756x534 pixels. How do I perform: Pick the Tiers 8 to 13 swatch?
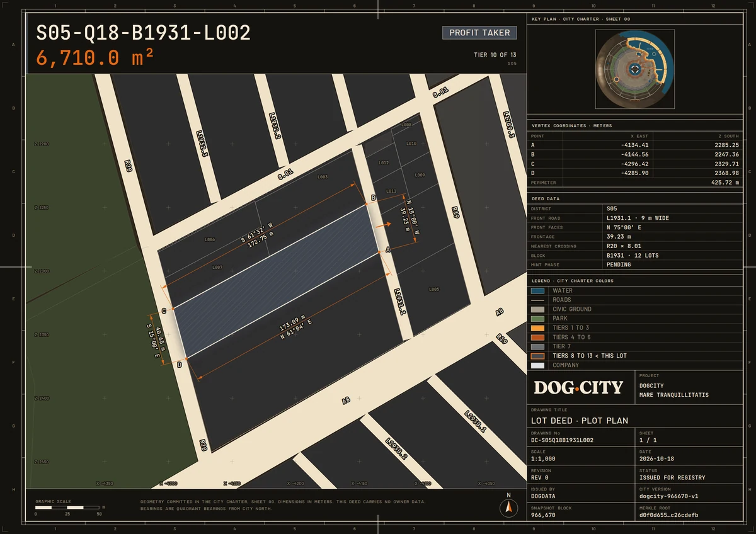[x=537, y=356]
